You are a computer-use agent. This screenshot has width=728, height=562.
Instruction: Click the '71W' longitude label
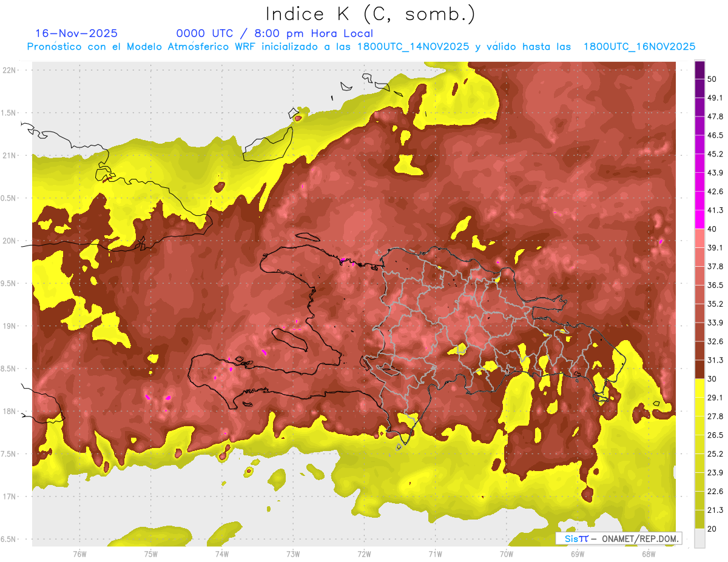435,554
